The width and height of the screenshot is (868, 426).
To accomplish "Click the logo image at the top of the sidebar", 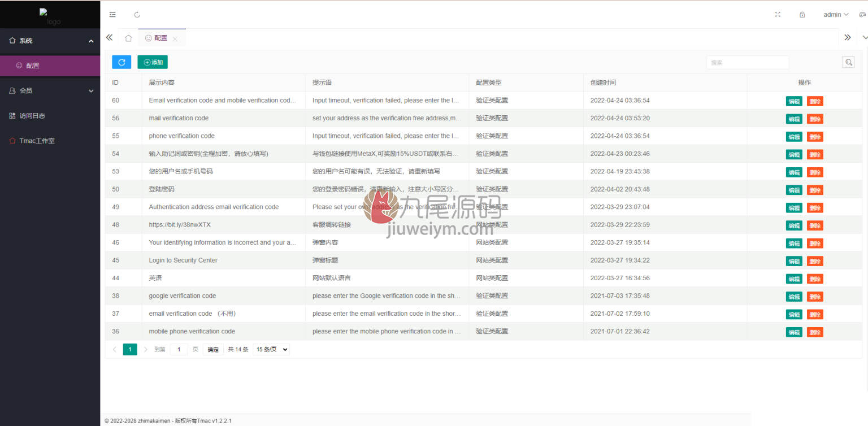I will tap(50, 16).
